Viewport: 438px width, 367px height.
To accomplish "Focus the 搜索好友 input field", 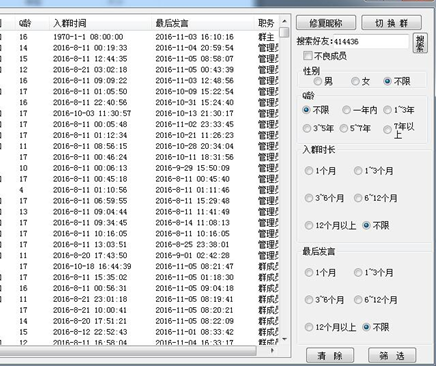I will [370, 42].
